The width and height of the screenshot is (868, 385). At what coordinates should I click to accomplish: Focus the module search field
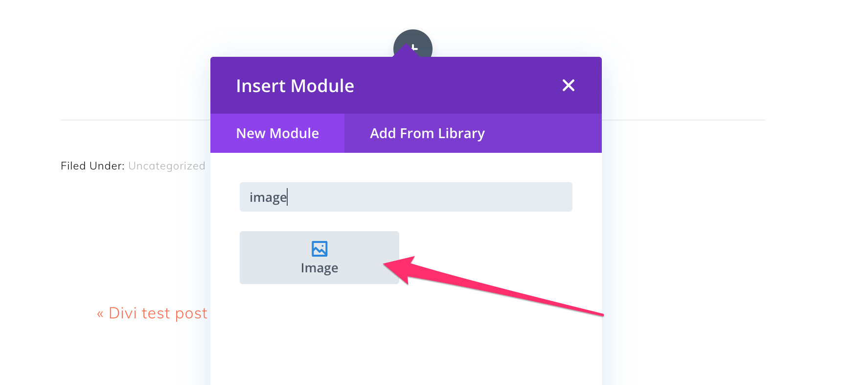coord(406,197)
